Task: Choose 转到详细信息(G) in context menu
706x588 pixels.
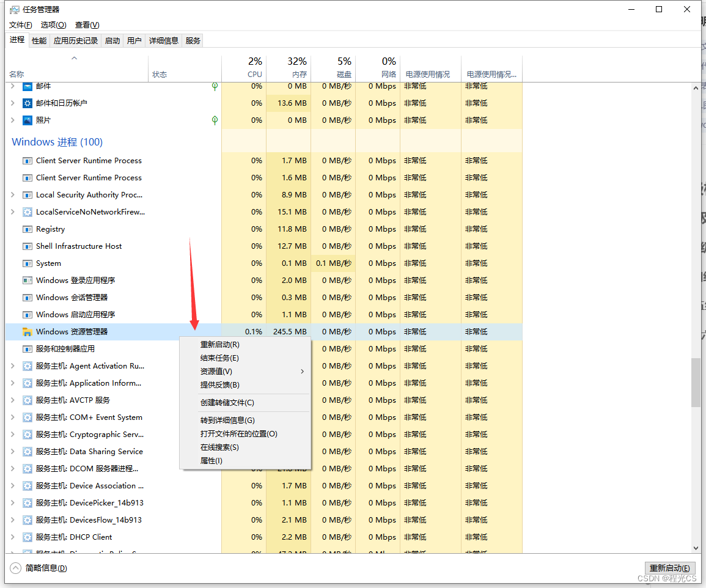Action: click(245, 420)
